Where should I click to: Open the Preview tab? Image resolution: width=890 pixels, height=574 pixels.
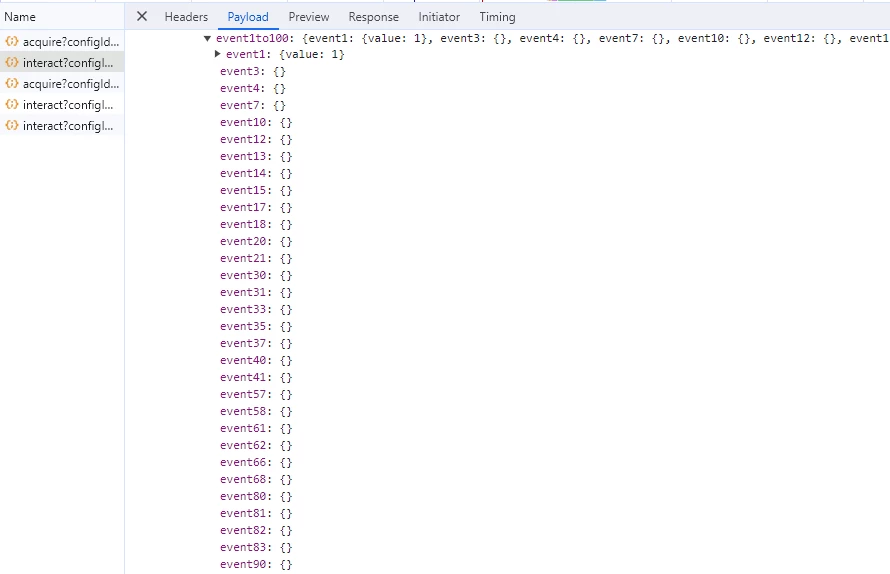coord(309,17)
